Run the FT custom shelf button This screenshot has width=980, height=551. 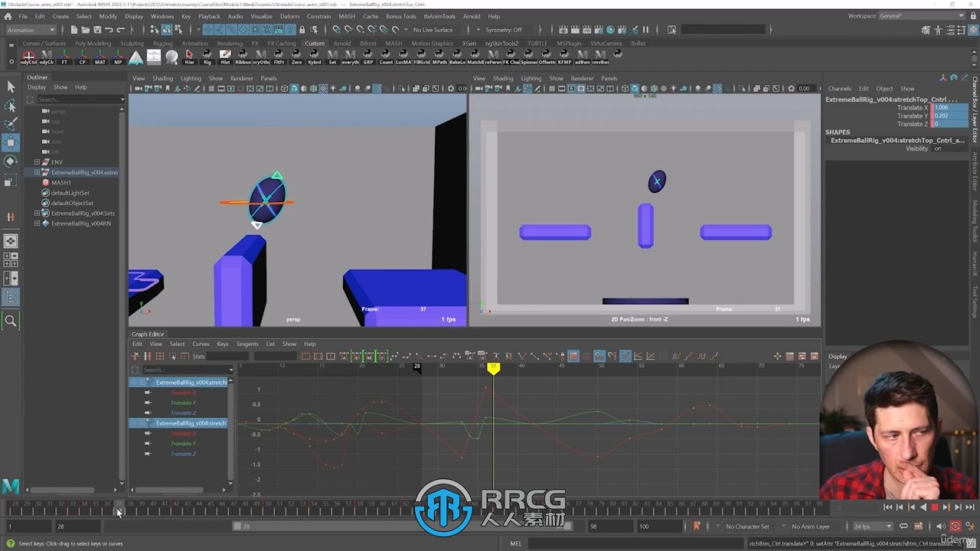click(64, 57)
